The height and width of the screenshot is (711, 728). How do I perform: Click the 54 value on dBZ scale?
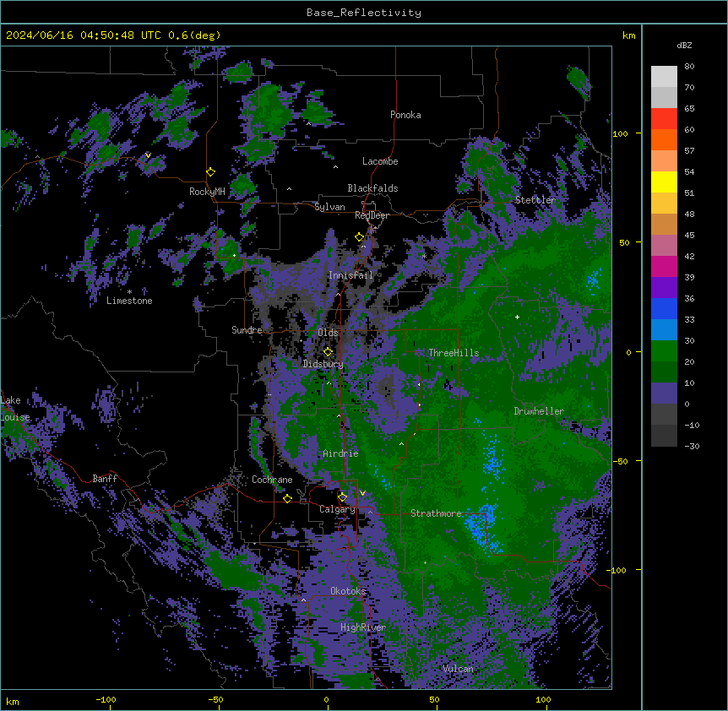pos(689,171)
